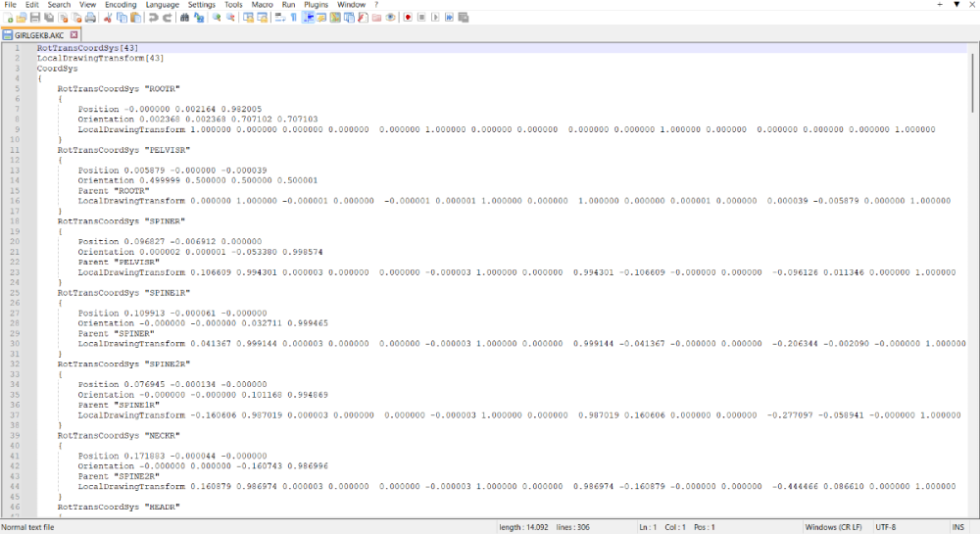Cut selection with the scissors icon
The width and height of the screenshot is (980, 534).
pyautogui.click(x=108, y=18)
